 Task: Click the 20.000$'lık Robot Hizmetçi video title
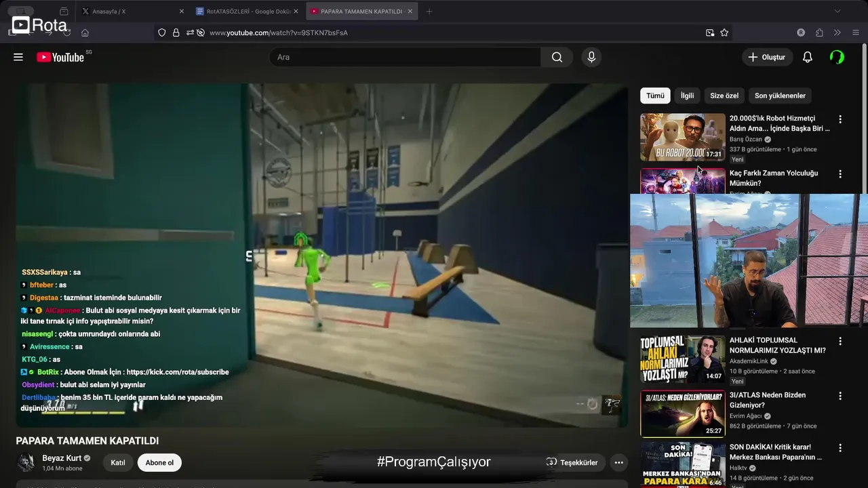tap(780, 123)
